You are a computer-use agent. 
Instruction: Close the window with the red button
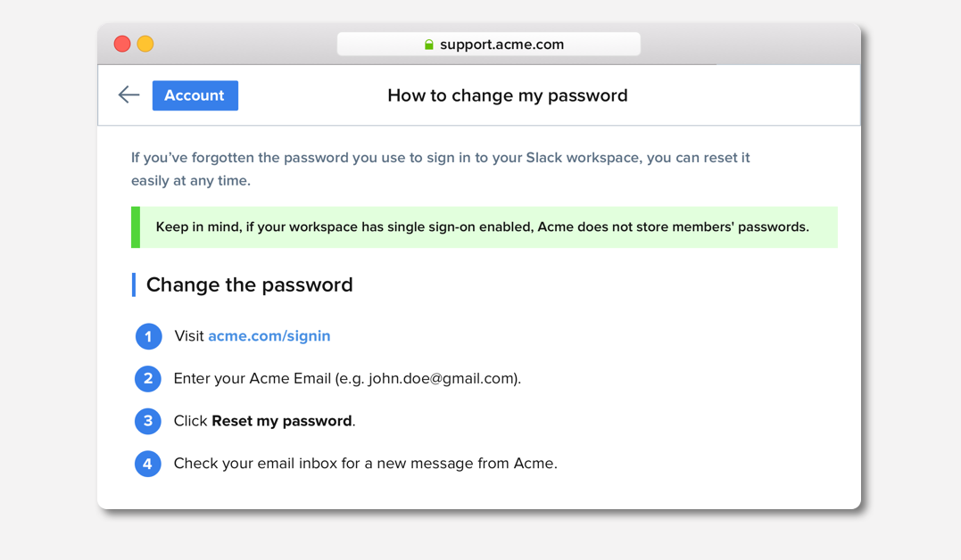pos(122,44)
